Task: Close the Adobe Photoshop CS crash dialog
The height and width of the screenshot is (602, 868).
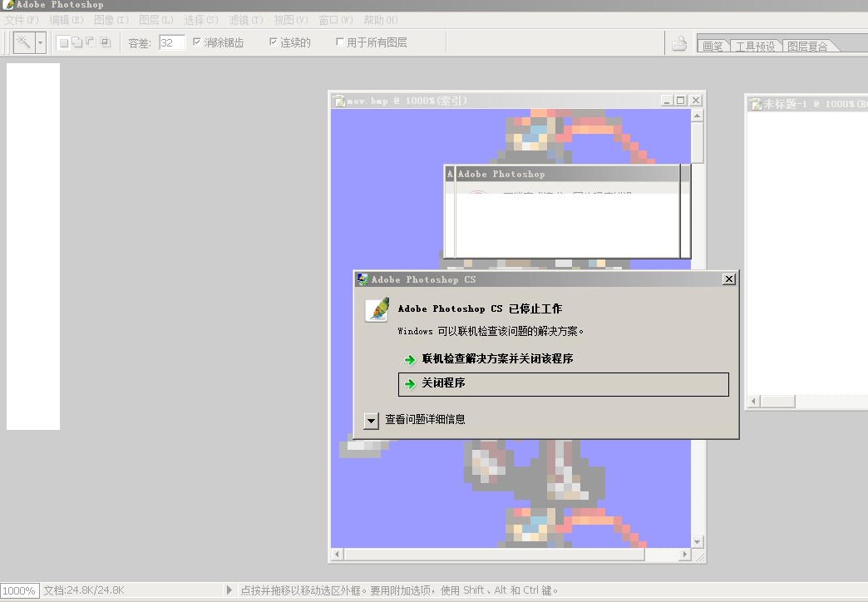Action: coord(729,279)
